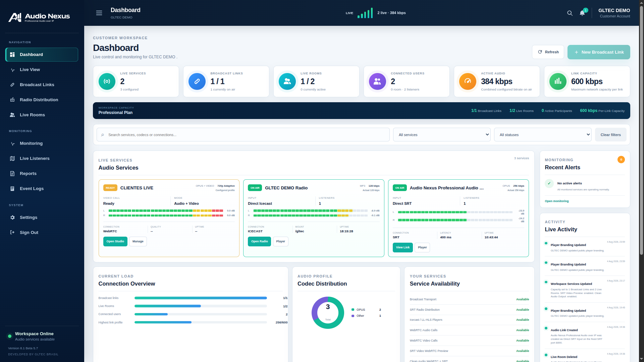Click the Refresh button
Screen dimensions: 644x362
pyautogui.click(x=548, y=52)
